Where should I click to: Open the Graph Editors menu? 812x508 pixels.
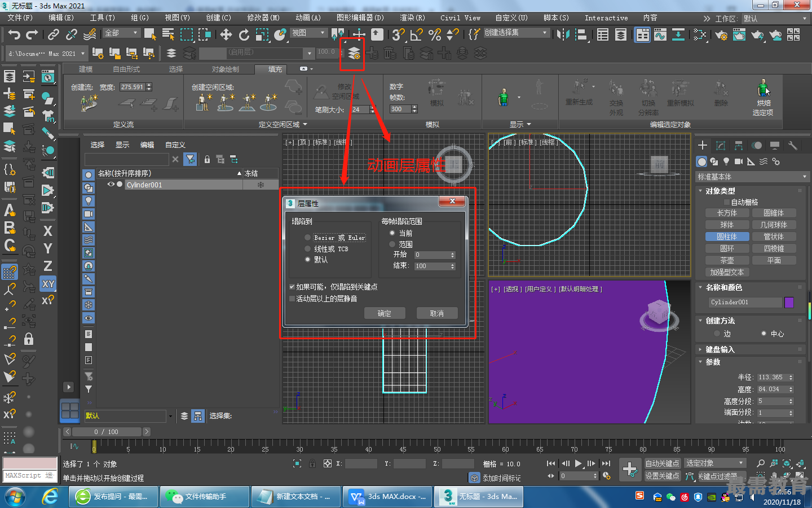coord(360,18)
